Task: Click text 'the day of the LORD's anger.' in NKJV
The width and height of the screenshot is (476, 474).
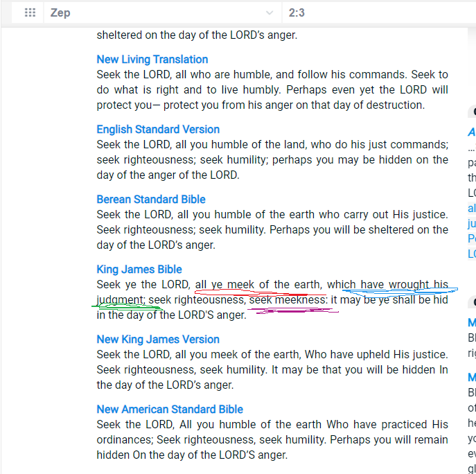Action: 165,385
